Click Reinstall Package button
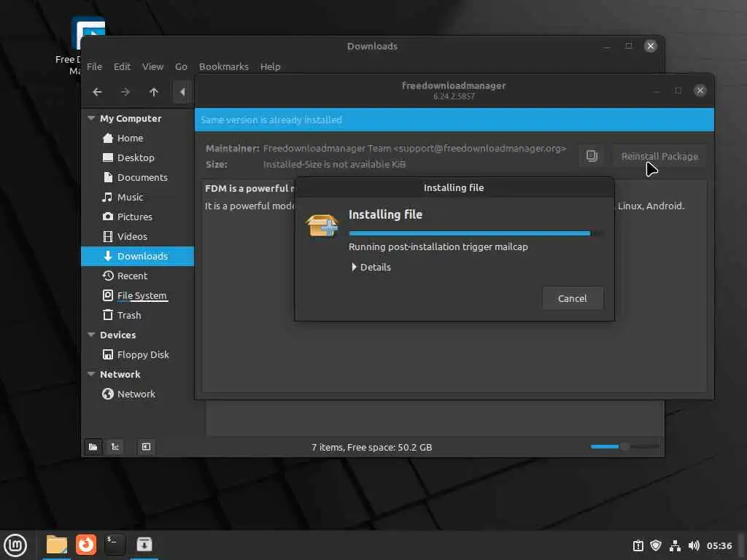747x560 pixels. (659, 156)
